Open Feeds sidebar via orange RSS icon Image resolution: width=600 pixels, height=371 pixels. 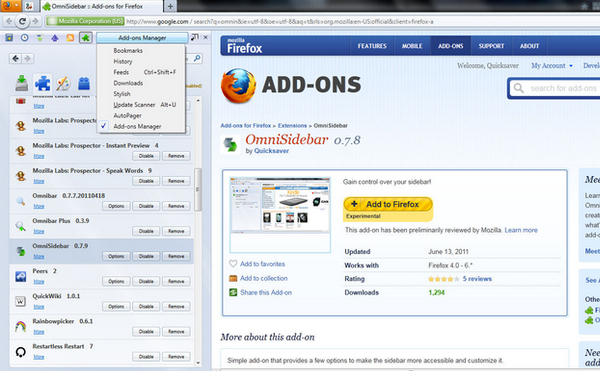(70, 37)
